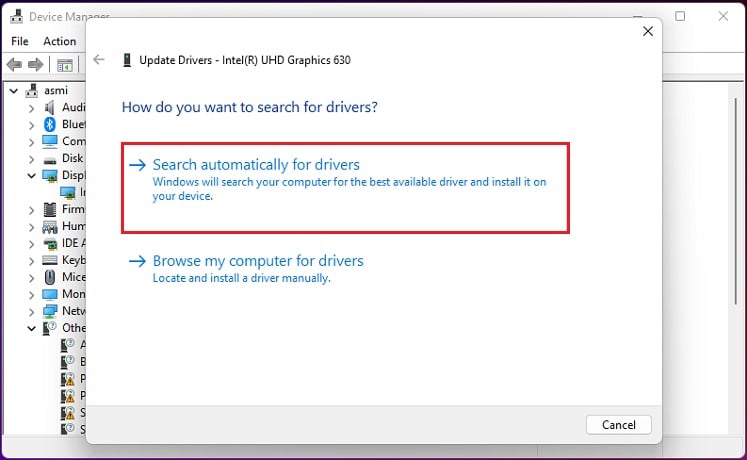Click the Disk drives icon
The height and width of the screenshot is (460, 747).
[50, 160]
